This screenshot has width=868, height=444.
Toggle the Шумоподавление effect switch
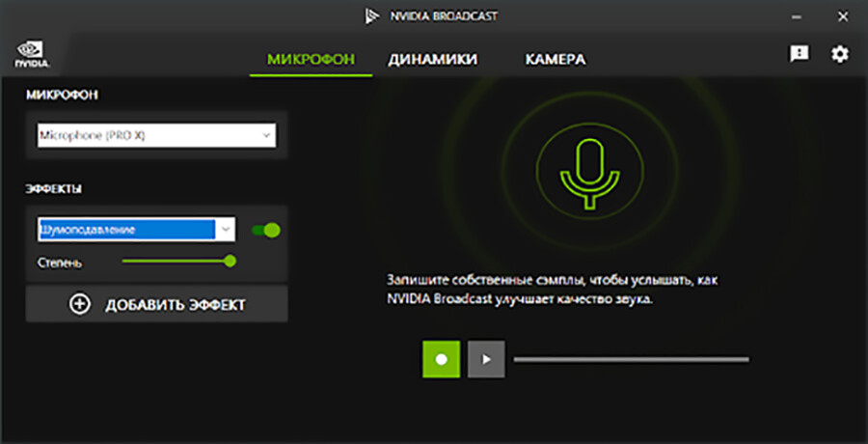pos(266,230)
